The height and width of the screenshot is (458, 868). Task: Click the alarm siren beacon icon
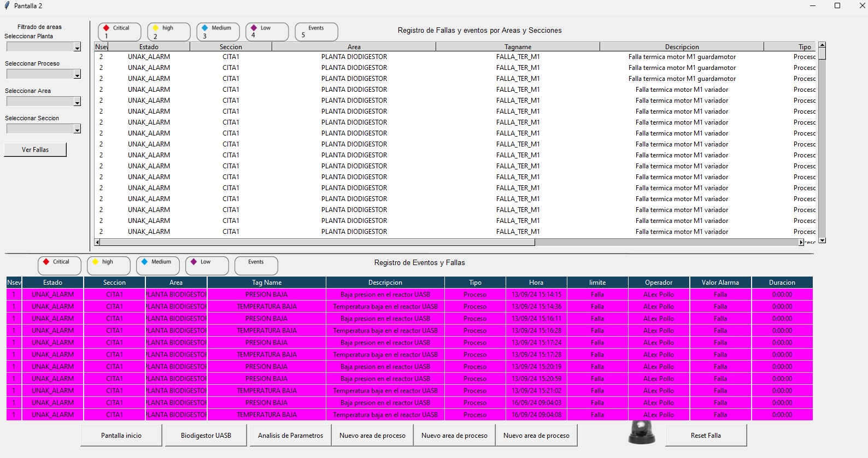tap(641, 432)
